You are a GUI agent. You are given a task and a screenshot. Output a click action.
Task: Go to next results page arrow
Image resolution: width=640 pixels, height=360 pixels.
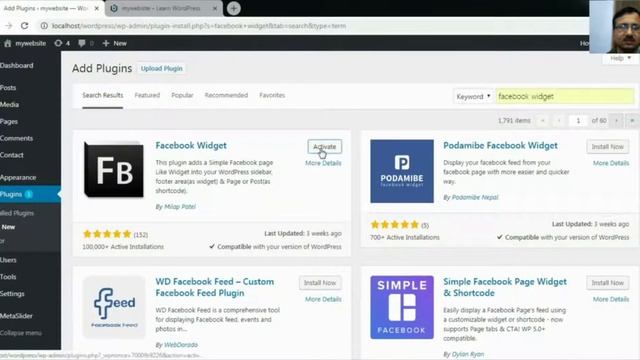616,120
